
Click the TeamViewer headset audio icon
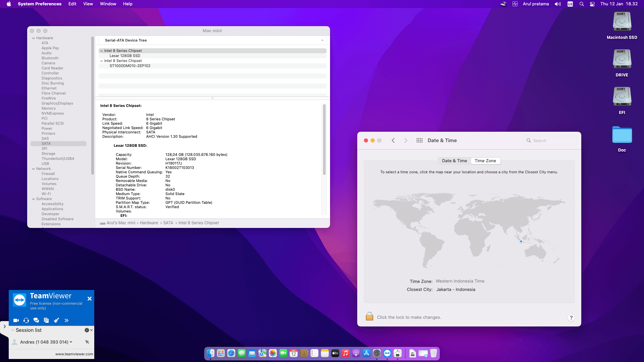pos(26,320)
